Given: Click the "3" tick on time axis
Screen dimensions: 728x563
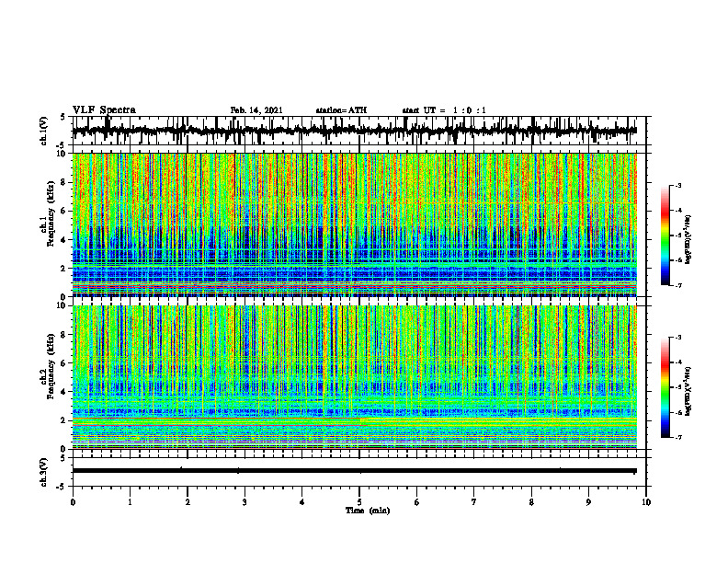Looking at the screenshot, I should pyautogui.click(x=245, y=502).
